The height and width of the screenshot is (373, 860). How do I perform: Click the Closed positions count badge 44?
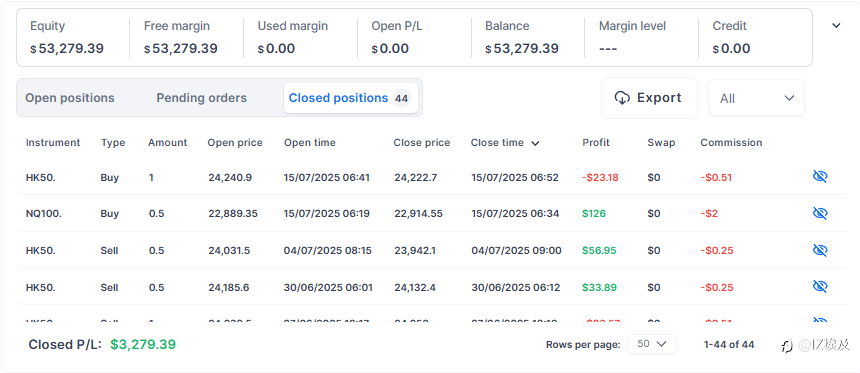pos(401,98)
